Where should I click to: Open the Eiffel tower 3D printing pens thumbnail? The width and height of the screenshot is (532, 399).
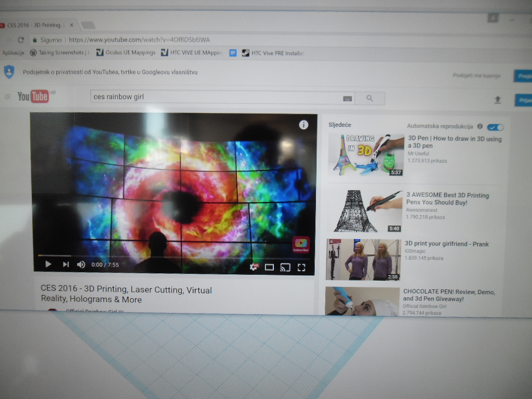(x=364, y=211)
